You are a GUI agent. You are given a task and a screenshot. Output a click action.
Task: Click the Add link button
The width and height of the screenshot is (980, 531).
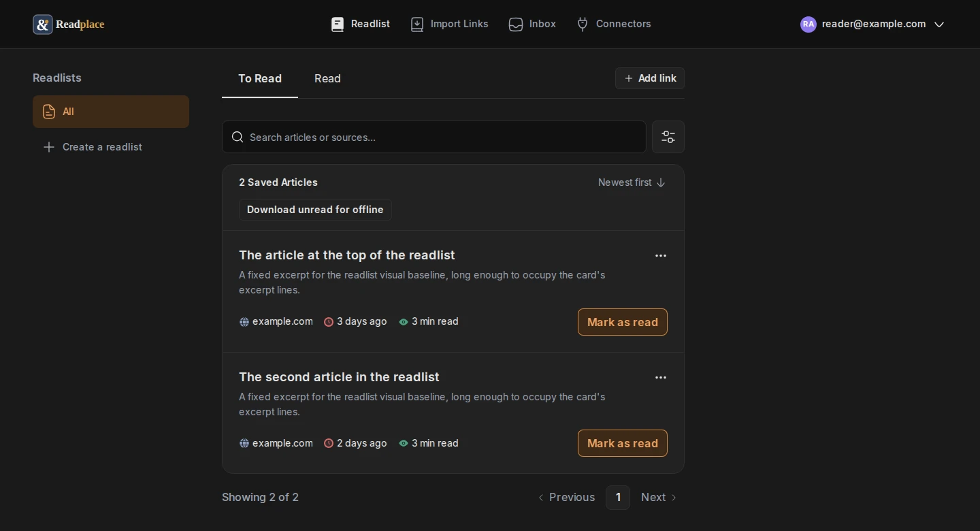click(650, 78)
